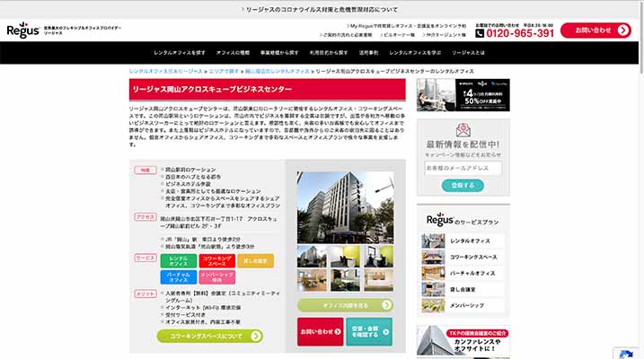Open バーチャルオフィス in the sidebar service plans

tap(463, 273)
